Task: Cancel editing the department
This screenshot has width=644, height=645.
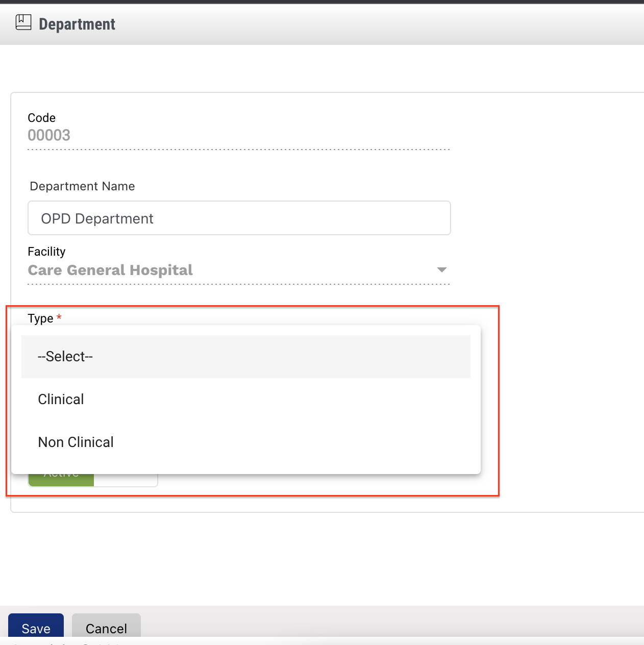Action: coord(106,628)
